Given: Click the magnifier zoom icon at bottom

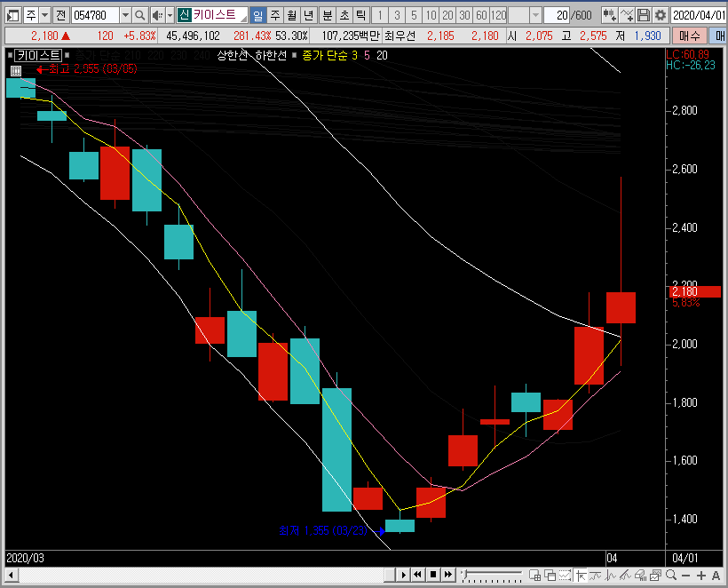Looking at the screenshot, I should pyautogui.click(x=671, y=576).
